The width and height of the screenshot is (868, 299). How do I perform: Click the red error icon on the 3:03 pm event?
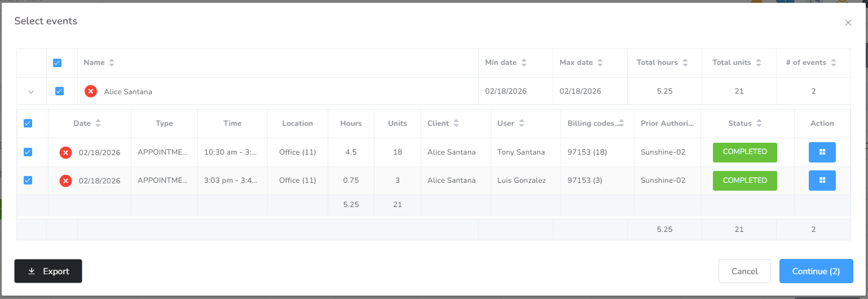click(x=66, y=181)
